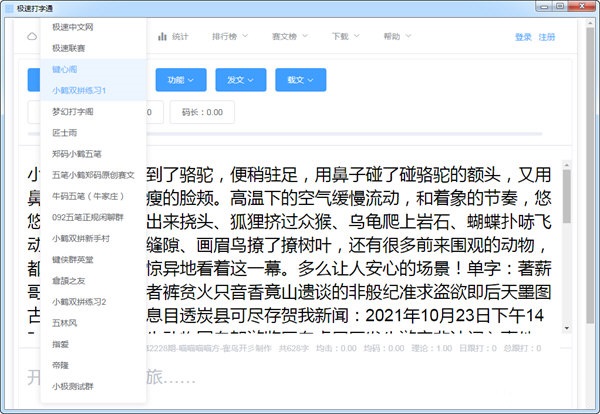Select 牛码五笔（牛家庄）entry
Screen dimensions: 600x414
pos(93,196)
